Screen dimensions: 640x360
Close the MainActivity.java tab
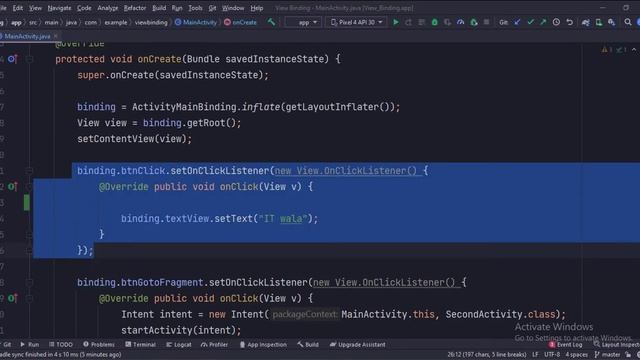click(x=56, y=36)
